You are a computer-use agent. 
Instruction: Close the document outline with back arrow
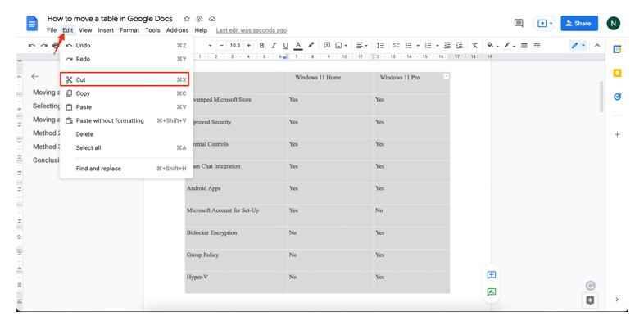click(35, 76)
